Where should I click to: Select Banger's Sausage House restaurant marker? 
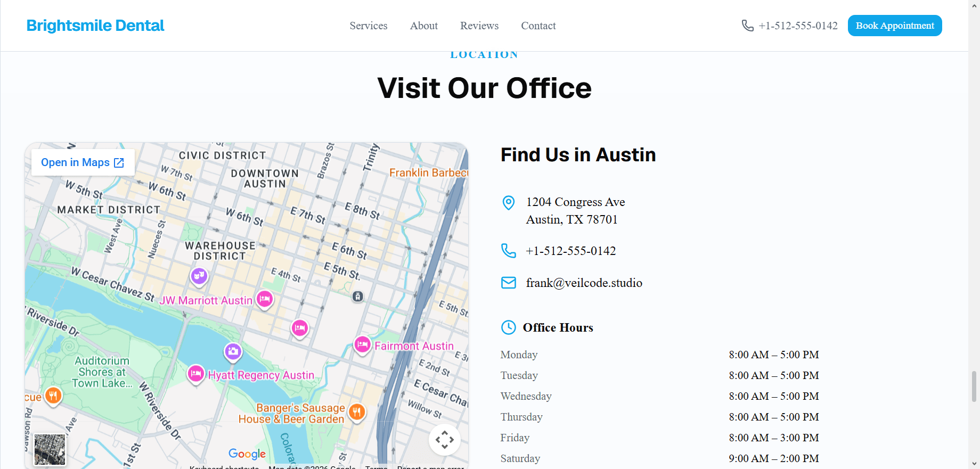357,412
